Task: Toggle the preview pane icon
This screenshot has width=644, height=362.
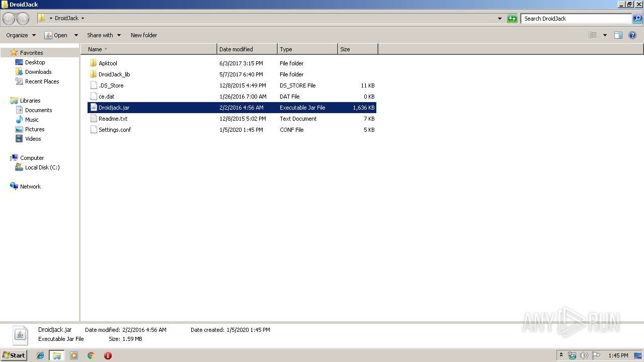Action: click(618, 35)
